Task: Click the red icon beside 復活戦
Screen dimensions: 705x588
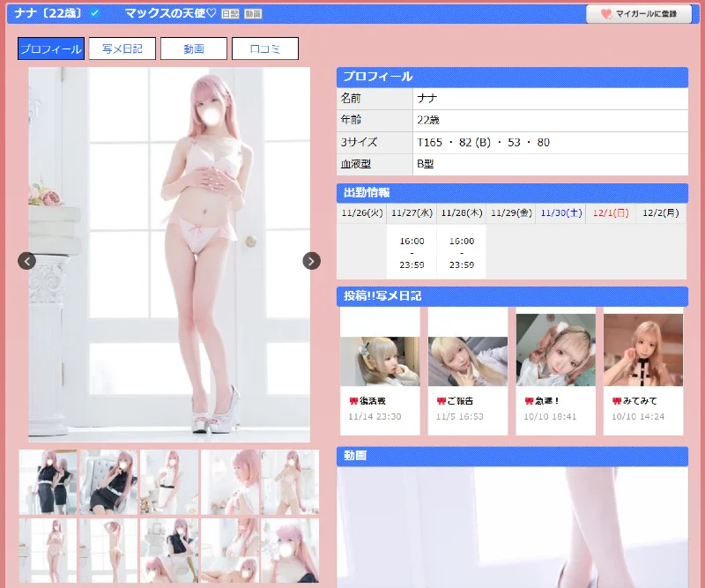Action: point(354,400)
